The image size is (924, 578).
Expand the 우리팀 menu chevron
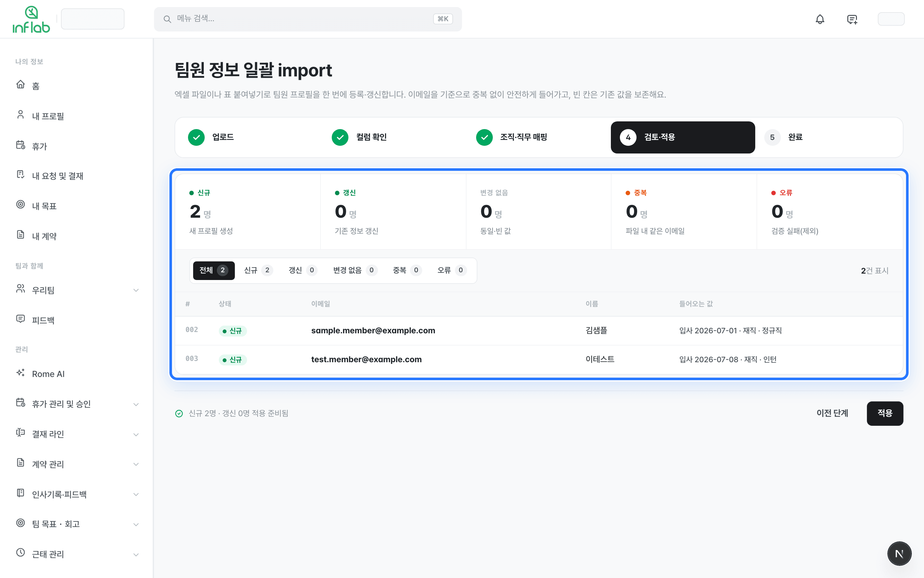click(136, 291)
